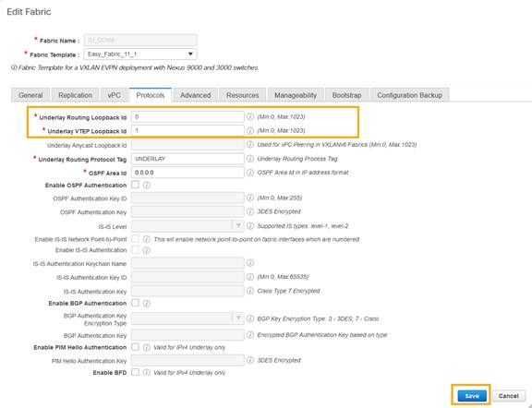Toggle Enable IS-IS Authentication checkbox
The height and width of the screenshot is (408, 532).
click(136, 250)
